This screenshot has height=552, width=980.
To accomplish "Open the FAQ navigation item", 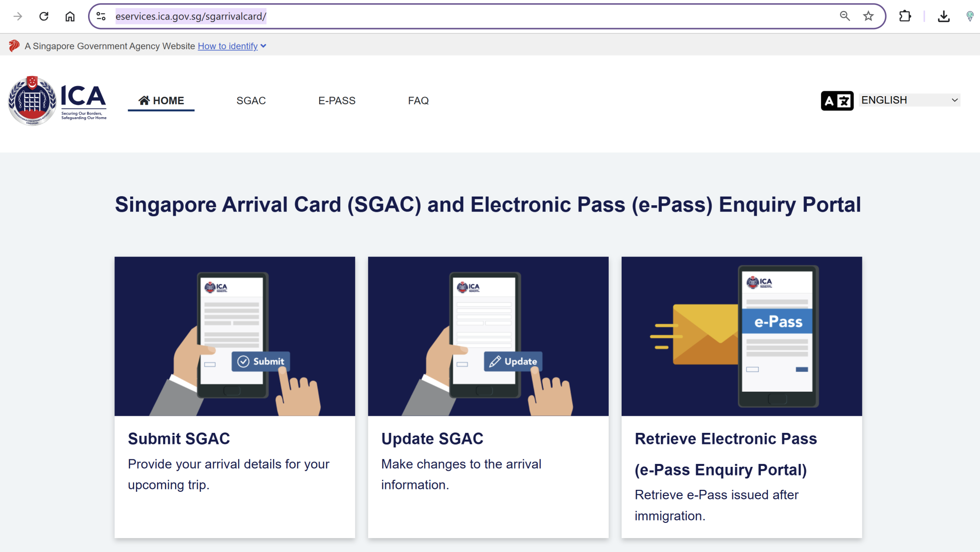I will point(418,100).
